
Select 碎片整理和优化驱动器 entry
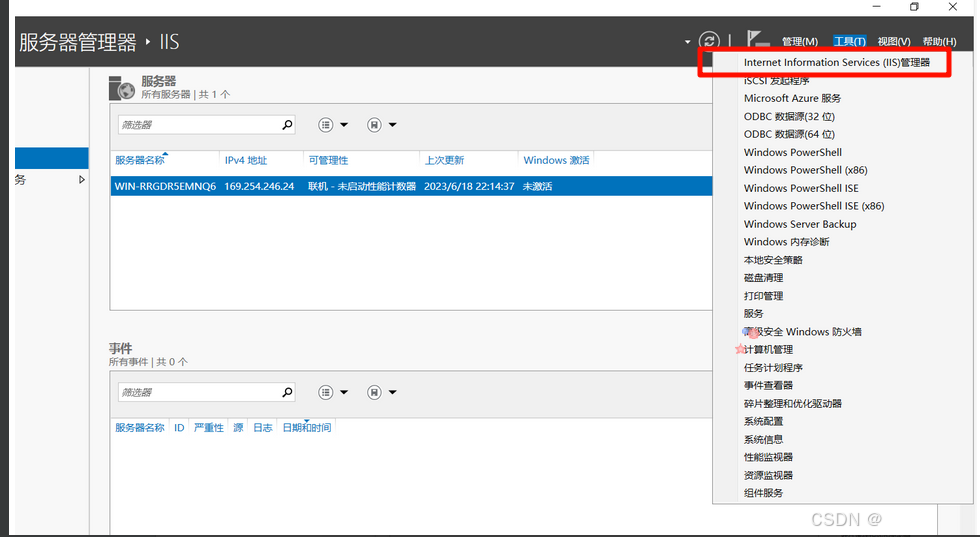(x=792, y=403)
